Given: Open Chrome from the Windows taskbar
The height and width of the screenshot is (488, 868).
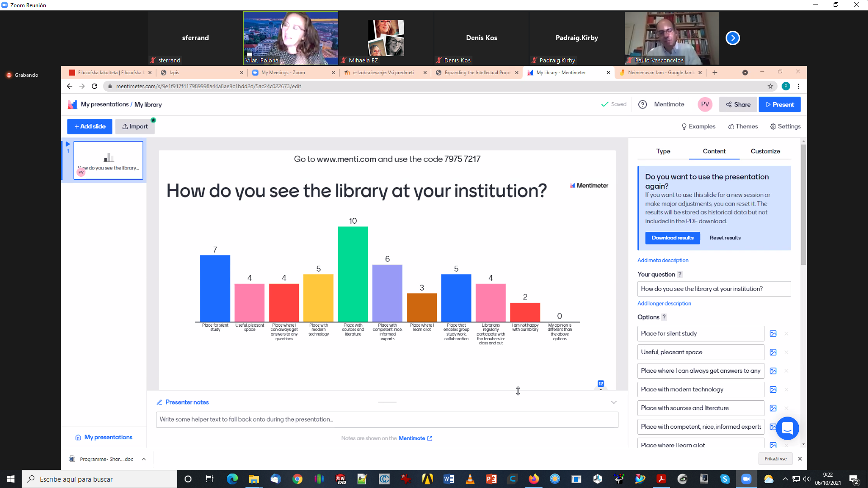Looking at the screenshot, I should click(297, 479).
